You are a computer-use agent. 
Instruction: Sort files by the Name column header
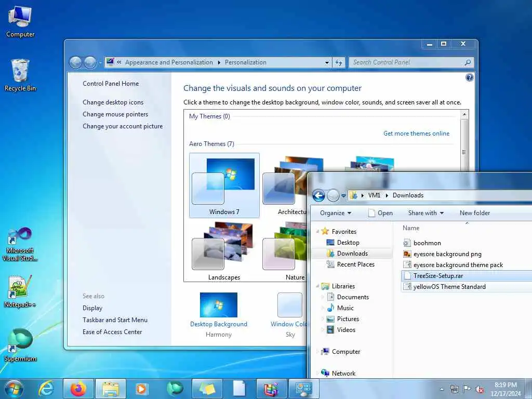coord(411,228)
